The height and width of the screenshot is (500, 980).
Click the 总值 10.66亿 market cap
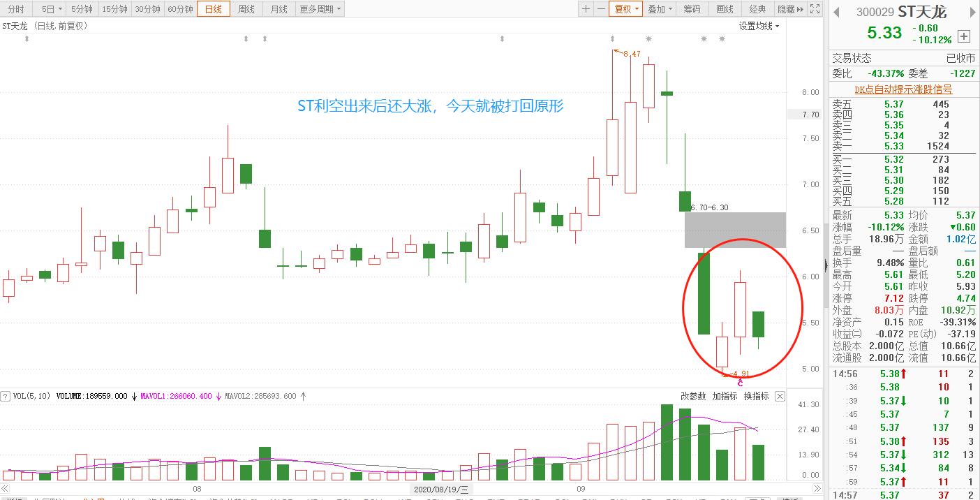coord(957,346)
